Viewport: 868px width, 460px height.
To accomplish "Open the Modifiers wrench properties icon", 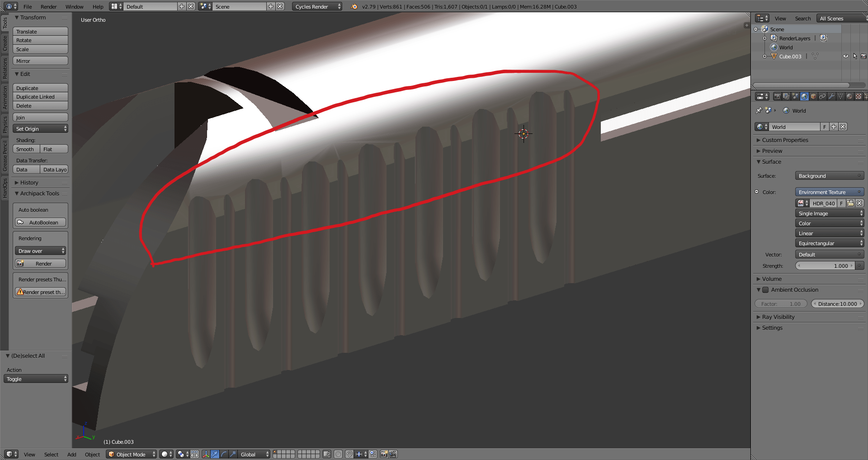I will coord(832,96).
